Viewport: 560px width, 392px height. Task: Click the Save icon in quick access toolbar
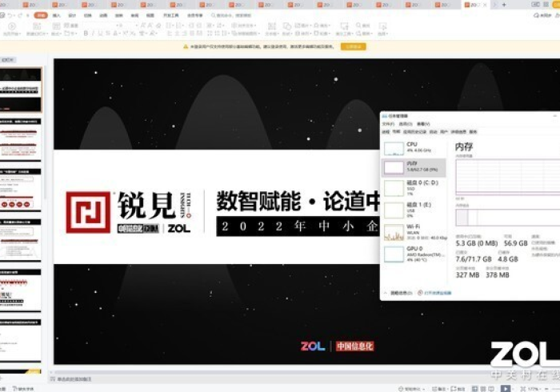tap(2, 15)
